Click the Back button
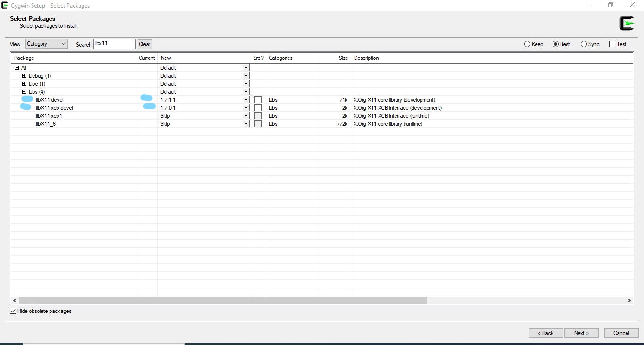The image size is (644, 345). pyautogui.click(x=546, y=333)
